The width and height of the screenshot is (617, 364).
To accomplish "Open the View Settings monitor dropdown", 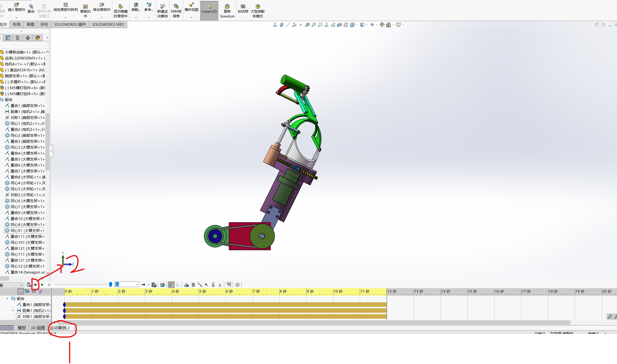I will point(400,25).
